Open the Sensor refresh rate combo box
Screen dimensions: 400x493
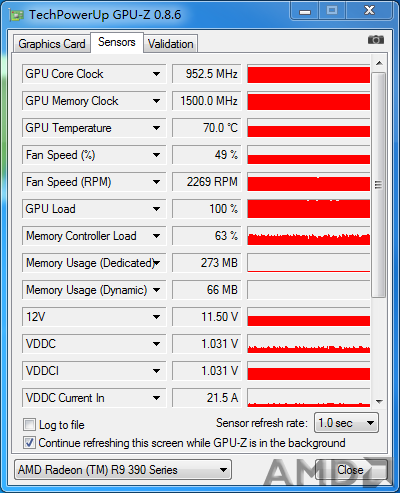point(346,423)
